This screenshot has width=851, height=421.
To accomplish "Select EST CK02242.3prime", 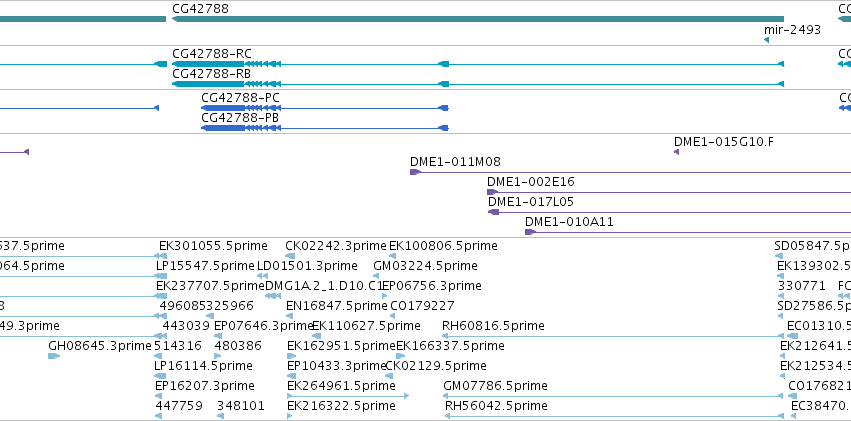I will [x=336, y=246].
